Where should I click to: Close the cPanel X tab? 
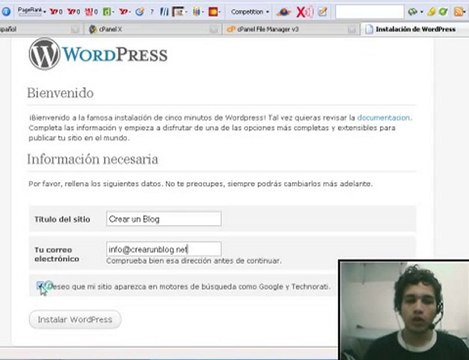(x=214, y=30)
